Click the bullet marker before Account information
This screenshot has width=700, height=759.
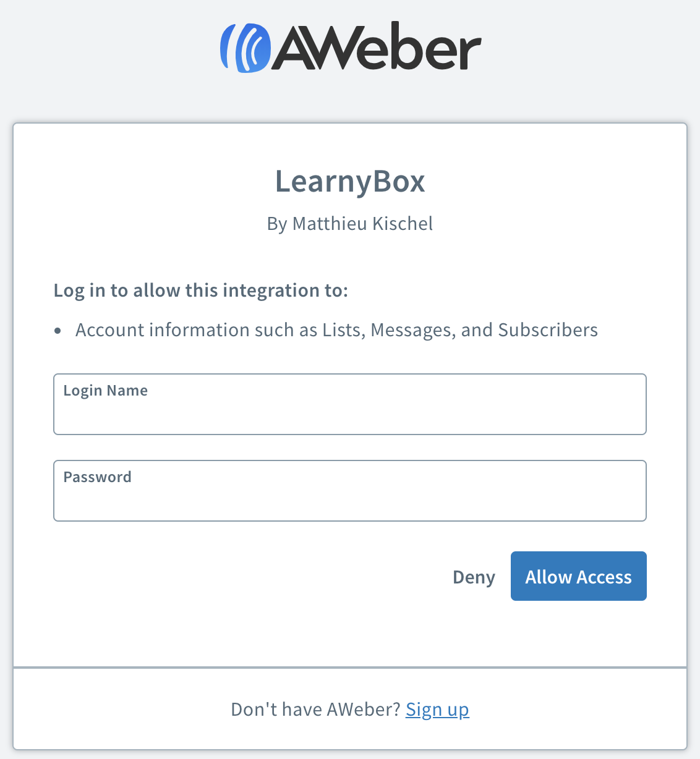(58, 331)
